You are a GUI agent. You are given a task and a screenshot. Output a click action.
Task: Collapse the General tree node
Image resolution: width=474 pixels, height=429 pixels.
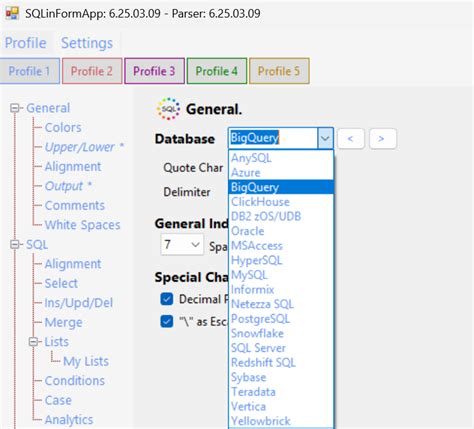pyautogui.click(x=14, y=108)
